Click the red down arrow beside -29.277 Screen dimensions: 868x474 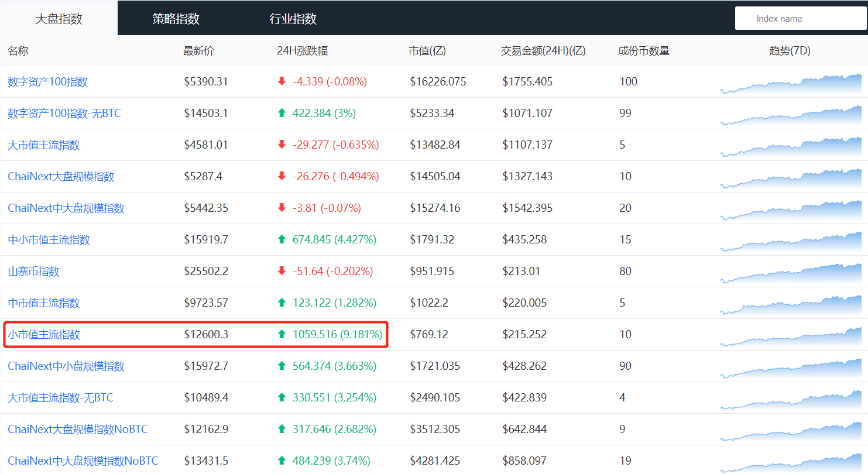coord(282,145)
